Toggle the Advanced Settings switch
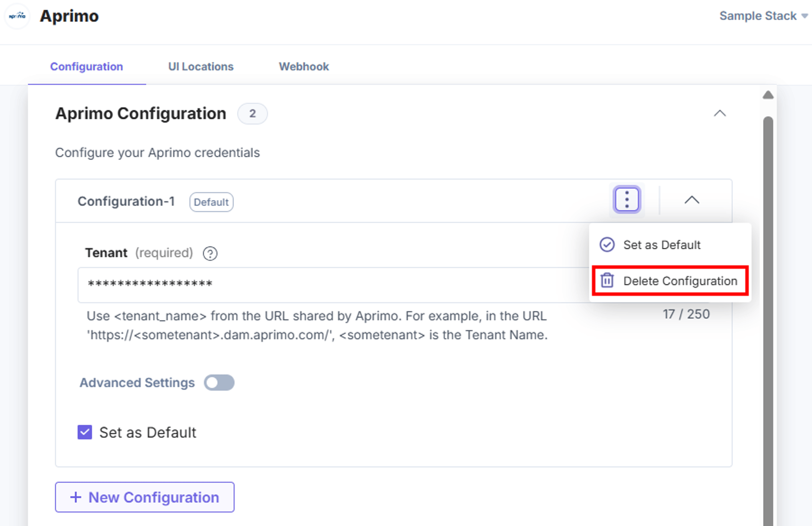The width and height of the screenshot is (812, 526). [219, 382]
